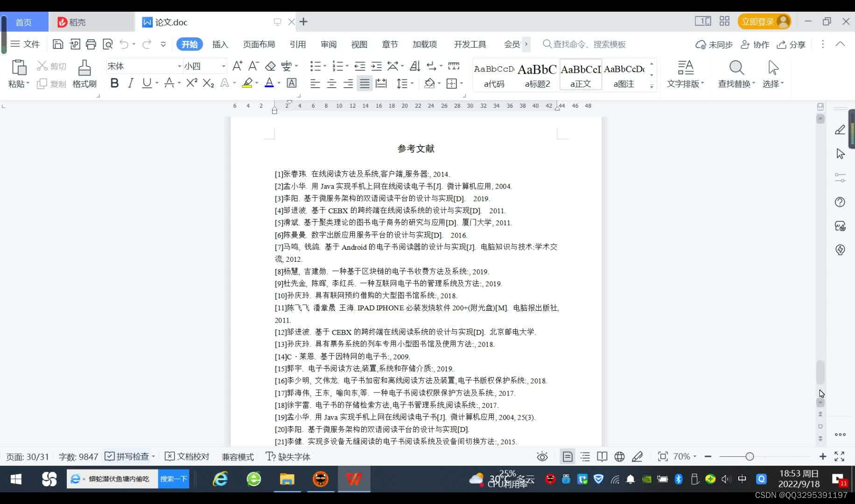Open line spacing dropdown
Screen dimensions: 855x504
(x=412, y=84)
